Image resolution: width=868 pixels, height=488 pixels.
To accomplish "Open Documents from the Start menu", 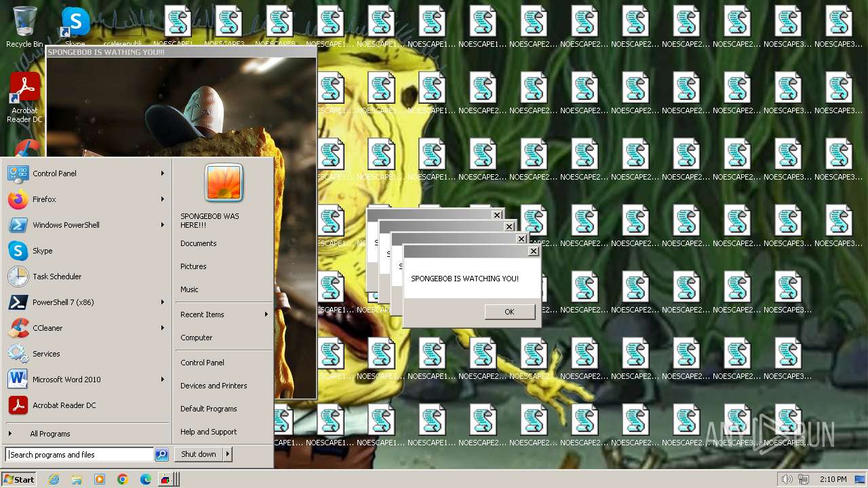I will 223,243.
